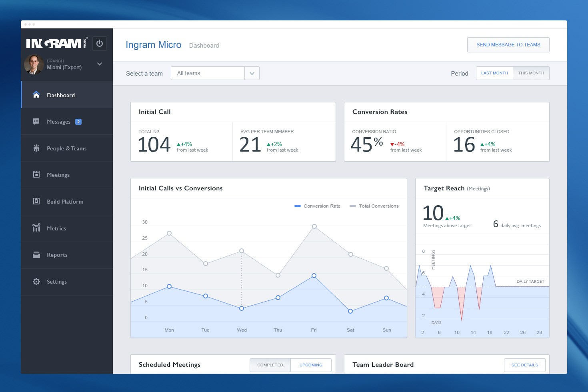Click the Initial Call card title
This screenshot has height=392, width=588.
point(154,112)
